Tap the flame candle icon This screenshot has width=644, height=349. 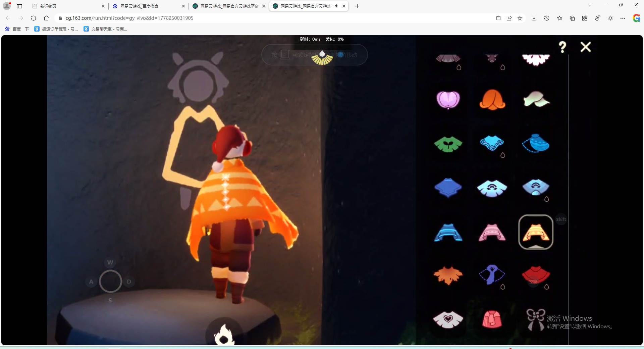(224, 335)
